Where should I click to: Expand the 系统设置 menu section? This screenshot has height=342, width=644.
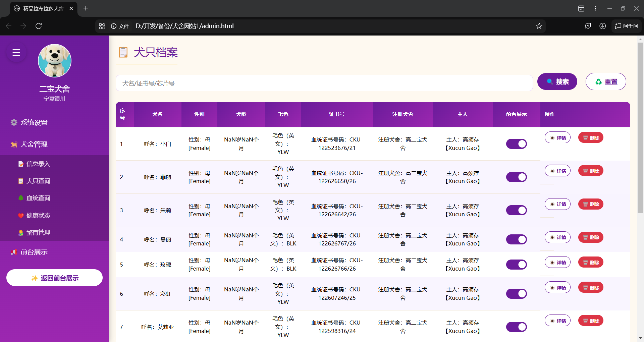34,122
